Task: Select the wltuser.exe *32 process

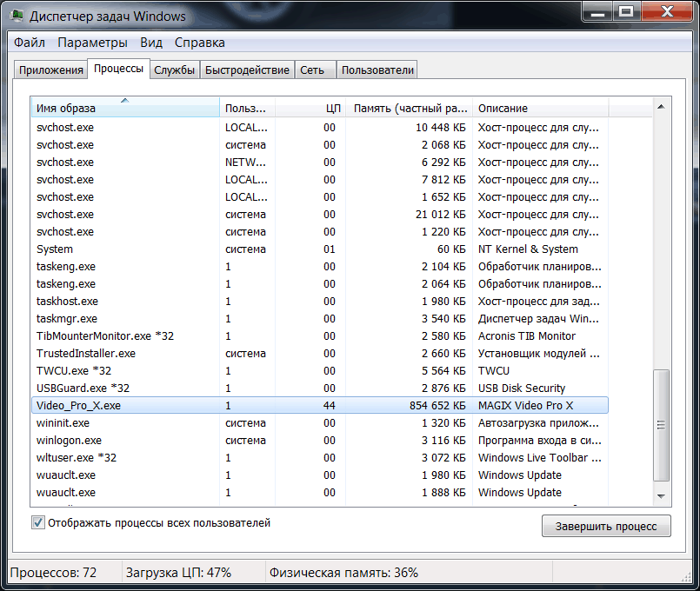Action: point(320,458)
